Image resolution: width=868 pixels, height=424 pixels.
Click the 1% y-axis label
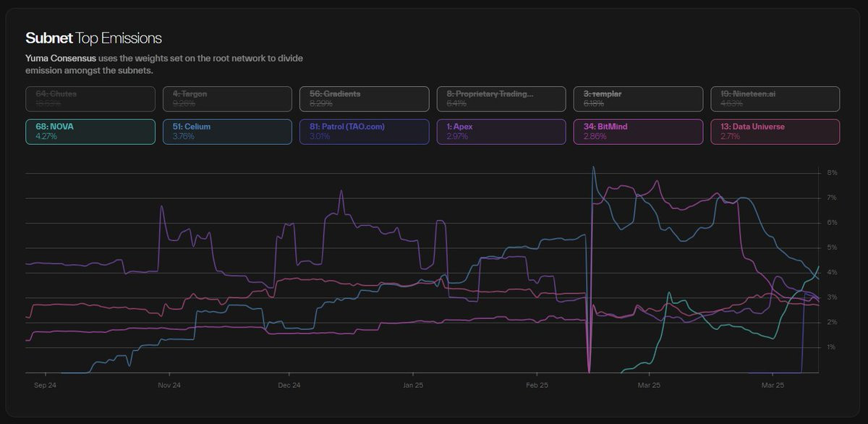point(832,347)
